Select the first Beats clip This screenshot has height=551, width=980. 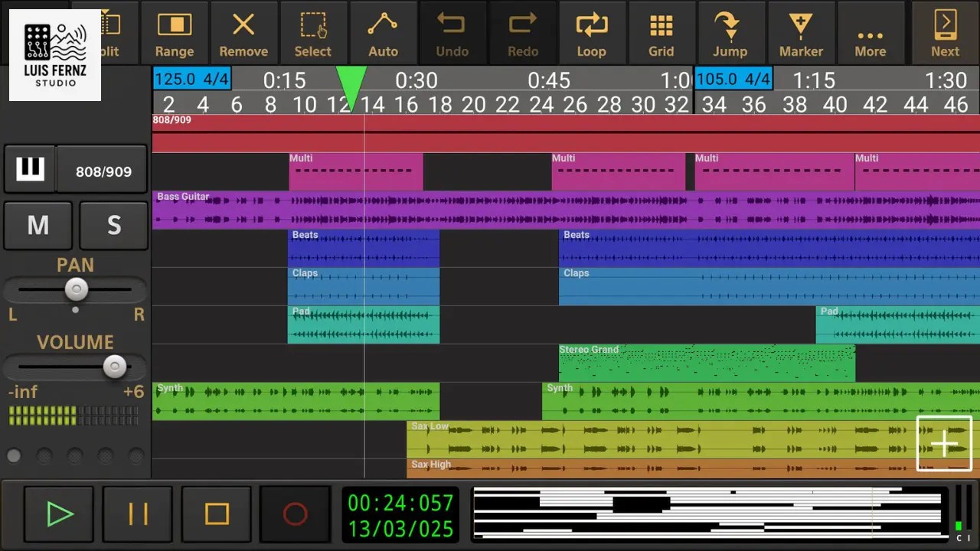pyautogui.click(x=364, y=249)
